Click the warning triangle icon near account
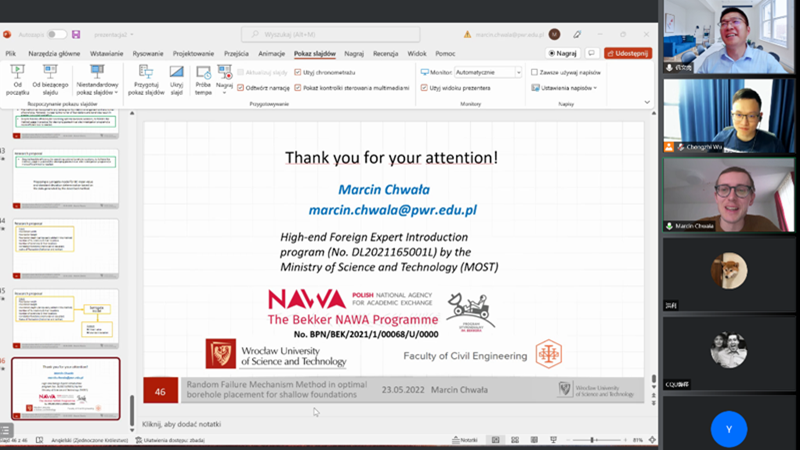The height and width of the screenshot is (450, 800). 467,35
